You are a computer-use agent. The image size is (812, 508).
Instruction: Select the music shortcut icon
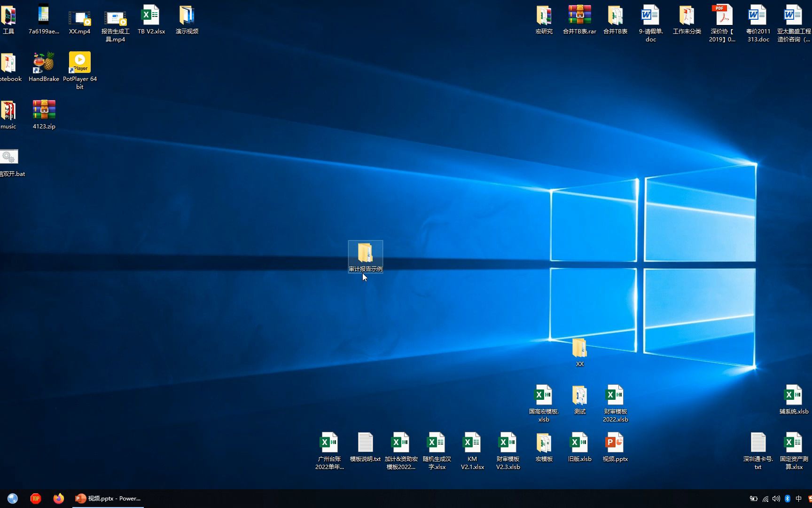8,114
